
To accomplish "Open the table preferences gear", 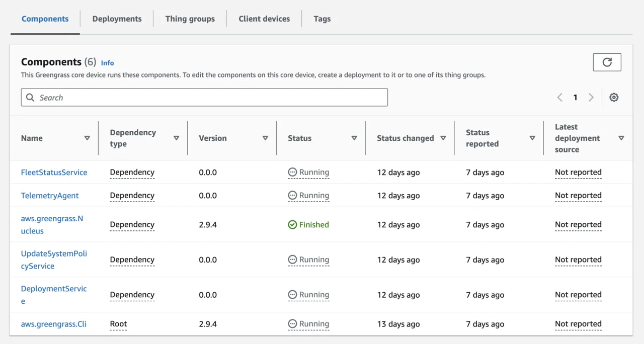I will pos(614,97).
